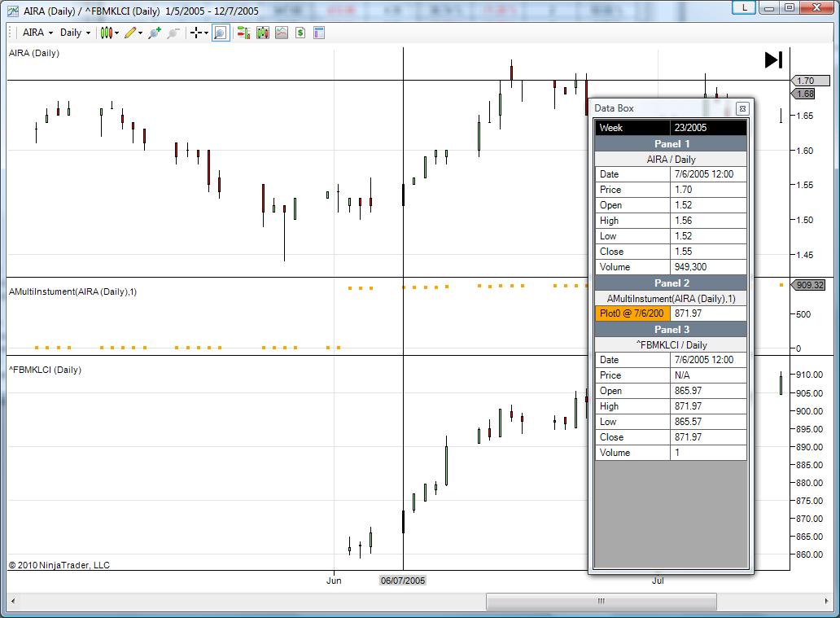Click the Plot0 value 871.97 cell
Screen dimensions: 840x618
coord(708,313)
